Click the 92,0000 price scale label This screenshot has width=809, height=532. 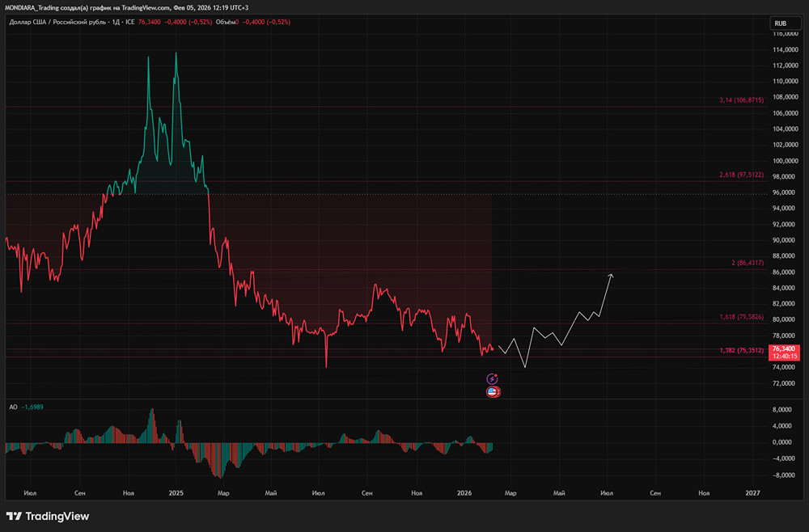(x=786, y=224)
